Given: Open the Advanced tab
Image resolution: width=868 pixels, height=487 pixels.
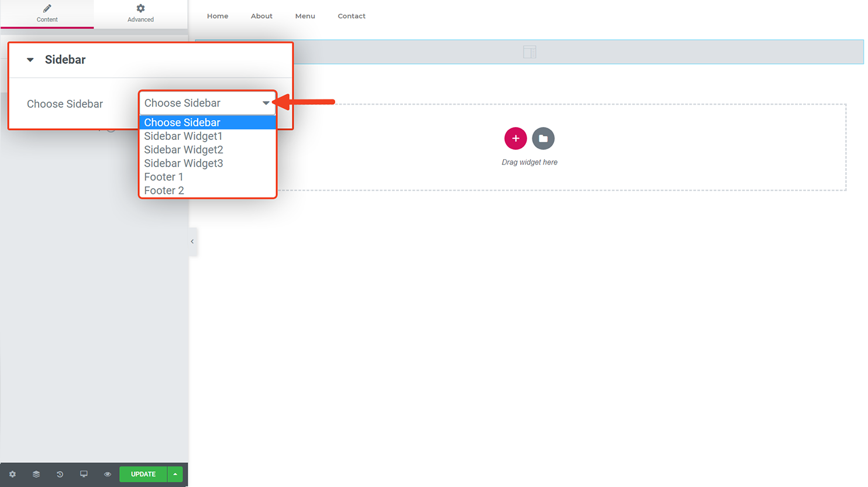Looking at the screenshot, I should [x=140, y=13].
